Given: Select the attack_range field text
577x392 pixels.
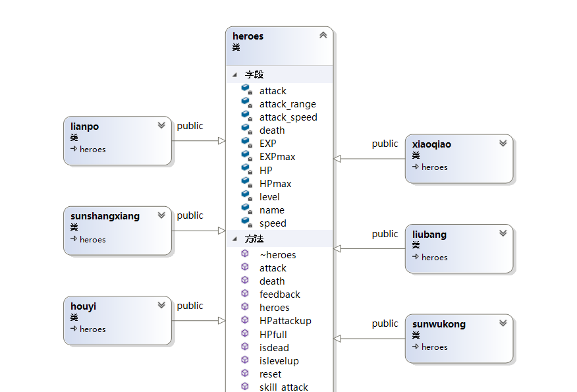Looking at the screenshot, I should click(x=287, y=105).
